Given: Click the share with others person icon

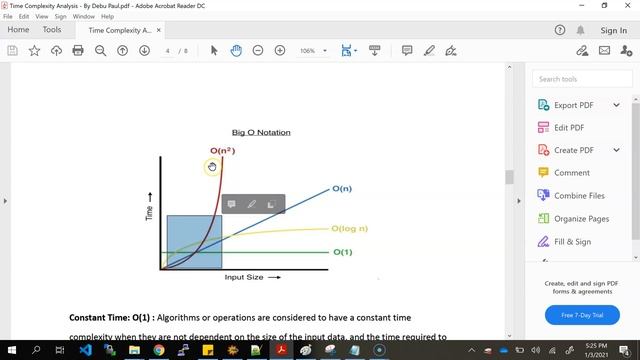Looking at the screenshot, I should click(626, 51).
